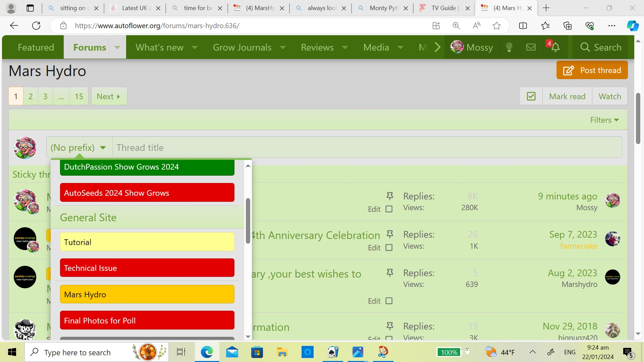The image size is (644, 362).
Task: Open Mossy account avatar menu
Action: click(x=472, y=47)
